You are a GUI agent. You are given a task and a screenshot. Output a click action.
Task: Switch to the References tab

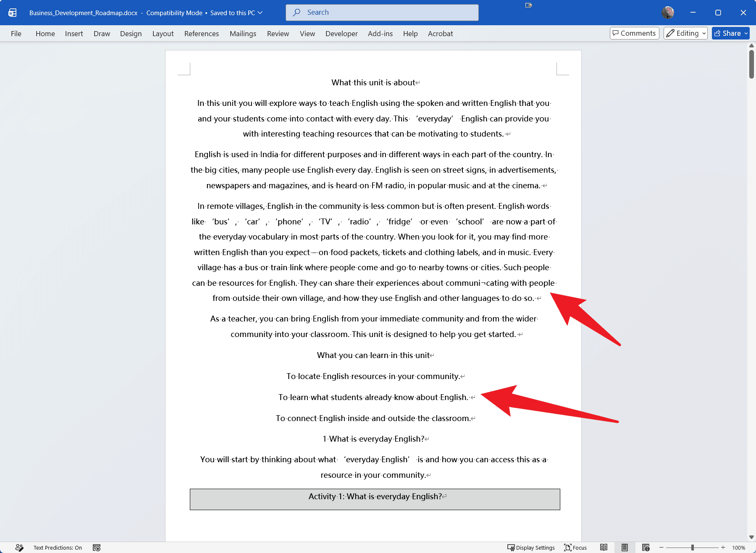202,34
